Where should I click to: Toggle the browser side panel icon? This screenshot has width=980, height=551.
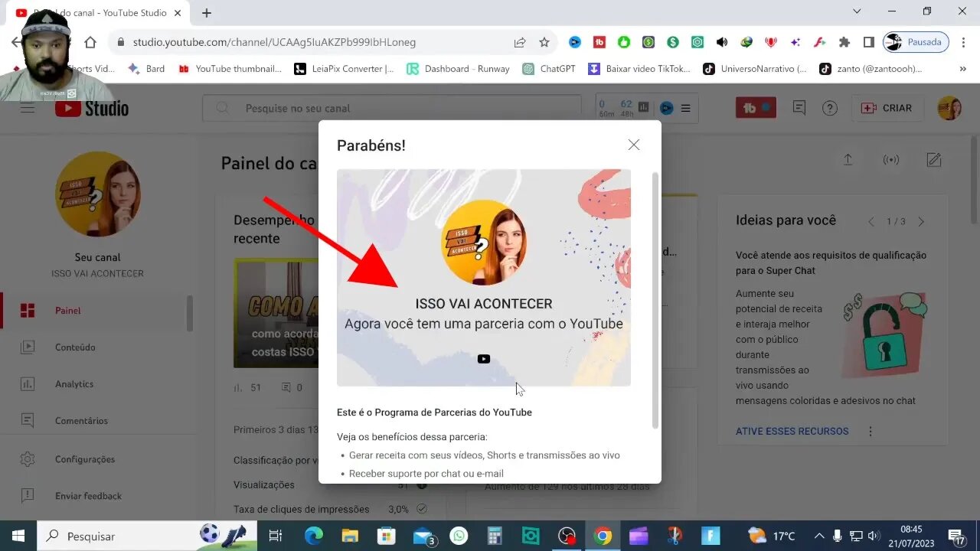(869, 42)
